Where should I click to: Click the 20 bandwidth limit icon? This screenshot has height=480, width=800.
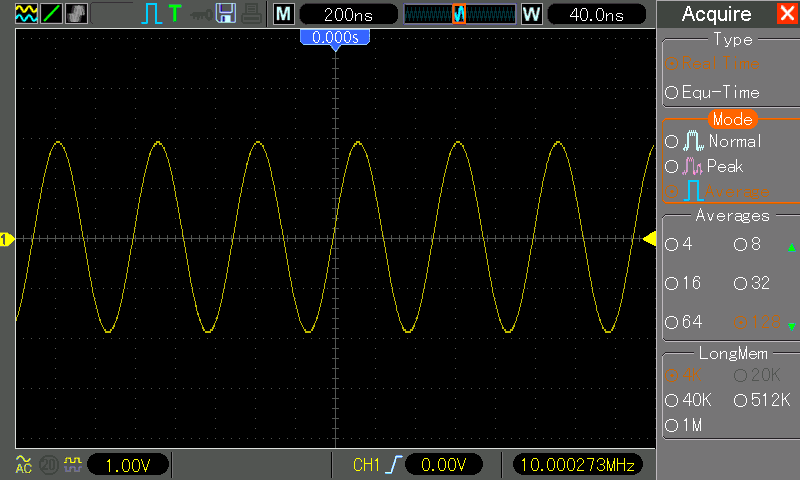[x=49, y=465]
